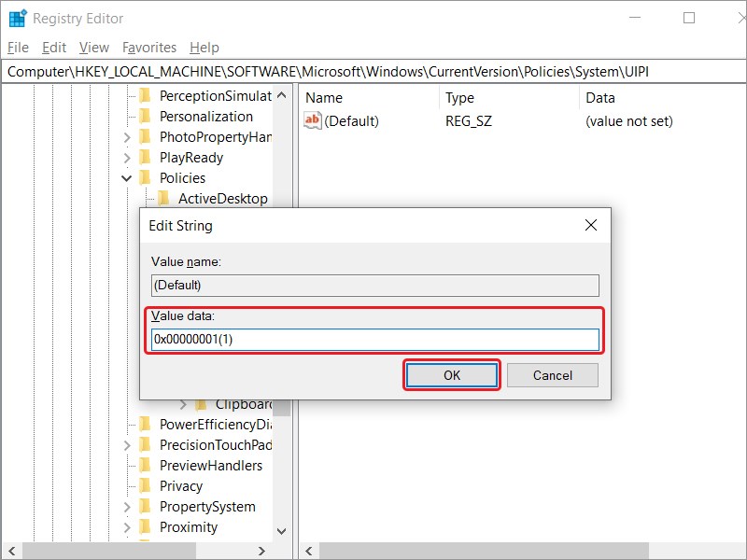
Task: Select the PreviewHandlers tree item
Action: pos(211,465)
